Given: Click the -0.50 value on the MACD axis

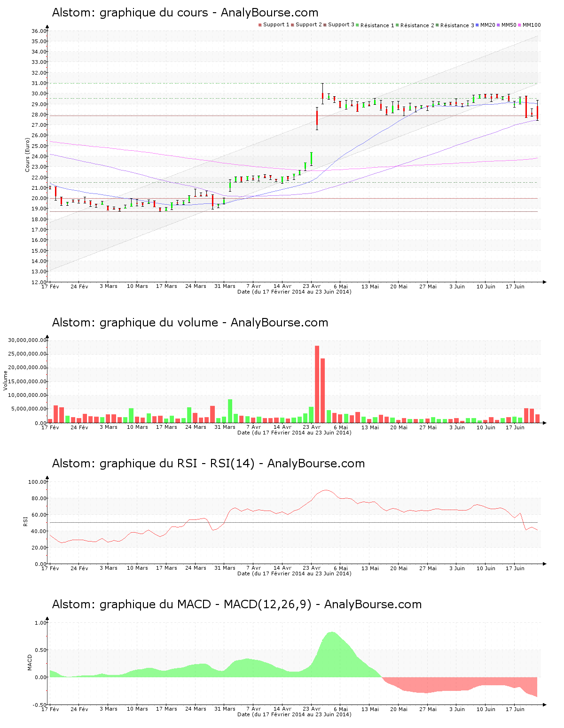Looking at the screenshot, I should tap(40, 705).
